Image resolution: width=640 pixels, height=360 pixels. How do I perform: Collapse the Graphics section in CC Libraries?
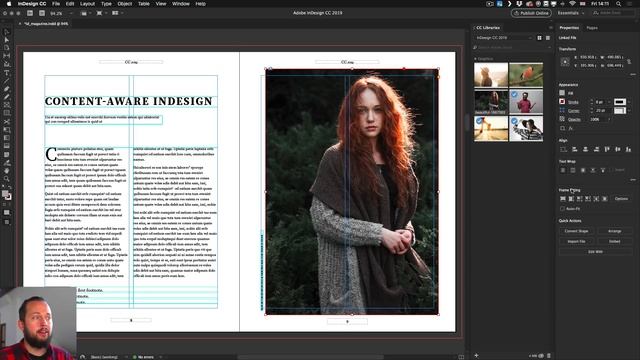coord(475,59)
